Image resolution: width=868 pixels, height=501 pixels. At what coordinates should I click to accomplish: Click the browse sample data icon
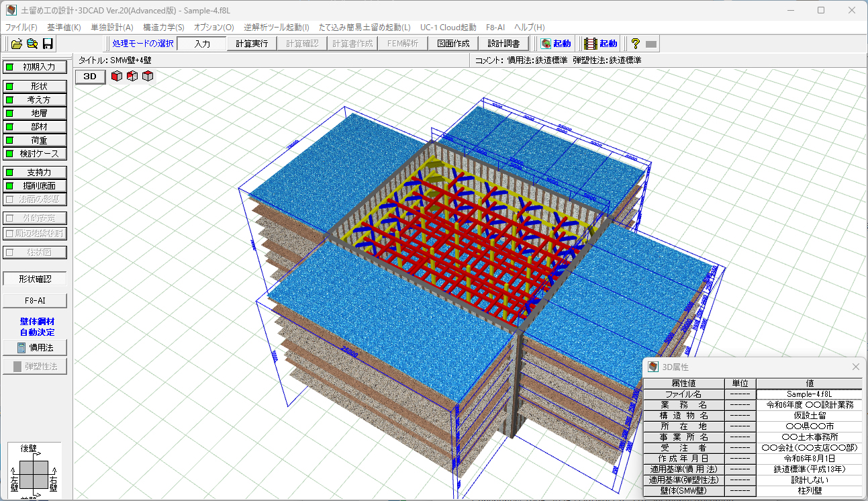[32, 44]
